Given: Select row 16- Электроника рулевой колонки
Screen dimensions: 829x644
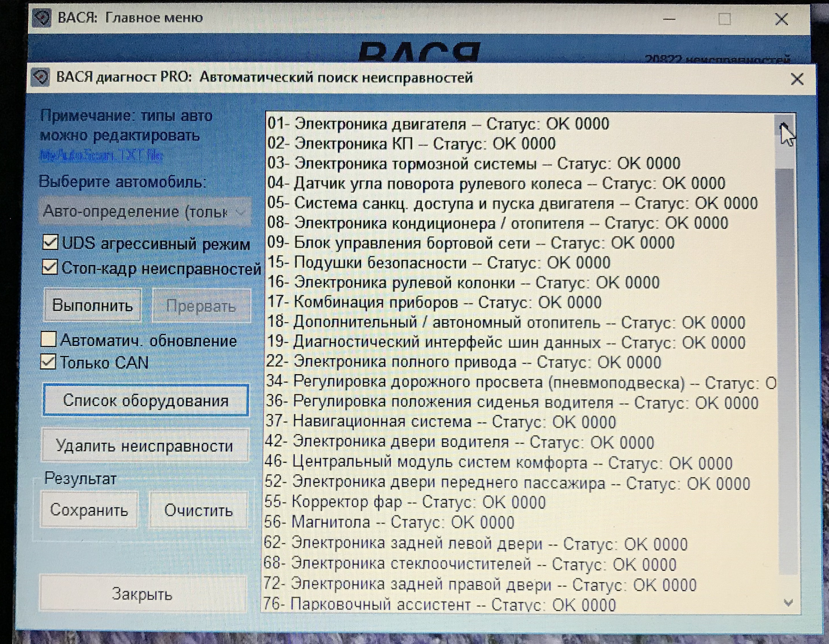Looking at the screenshot, I should click(463, 282).
